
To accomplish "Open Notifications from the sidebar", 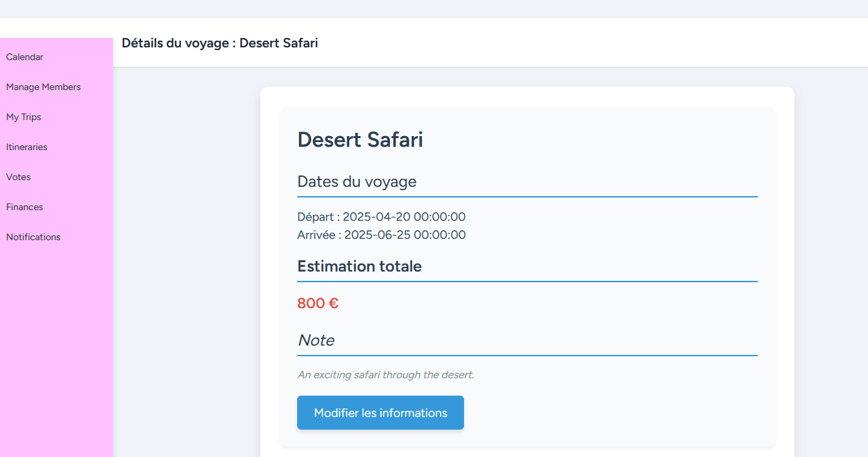I will point(33,238).
